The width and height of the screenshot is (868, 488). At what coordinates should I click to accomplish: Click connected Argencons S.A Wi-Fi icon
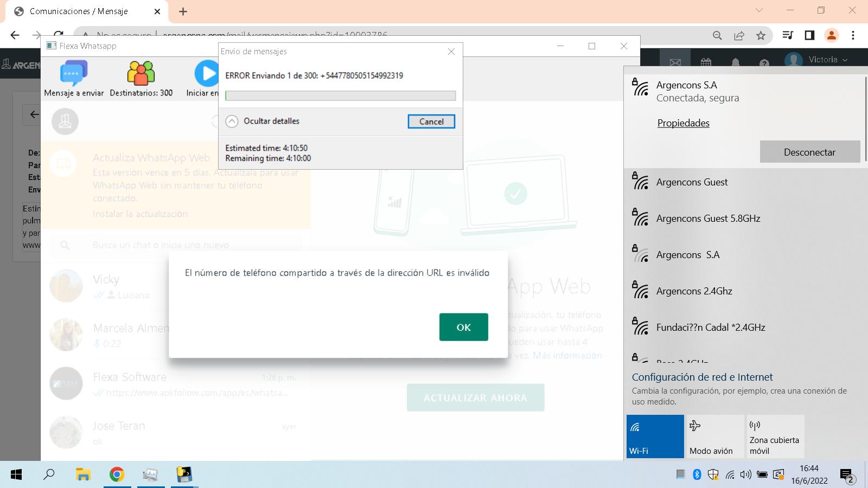point(641,87)
